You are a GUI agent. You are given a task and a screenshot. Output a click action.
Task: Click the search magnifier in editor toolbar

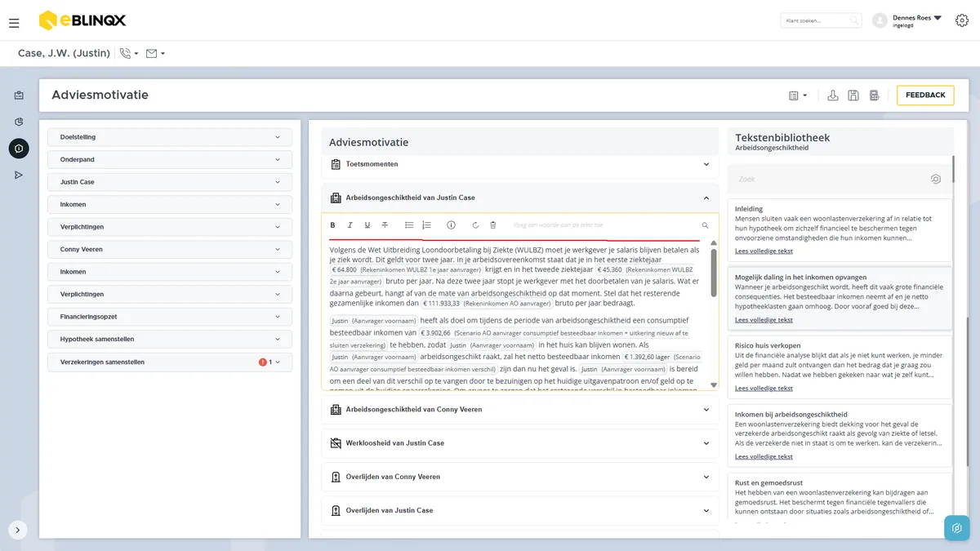point(705,224)
